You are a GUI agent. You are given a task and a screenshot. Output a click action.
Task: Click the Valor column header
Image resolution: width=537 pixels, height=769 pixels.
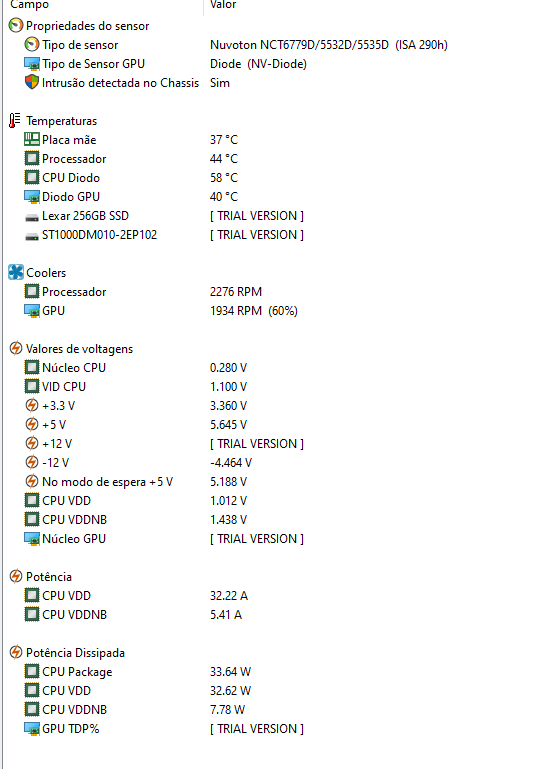223,5
